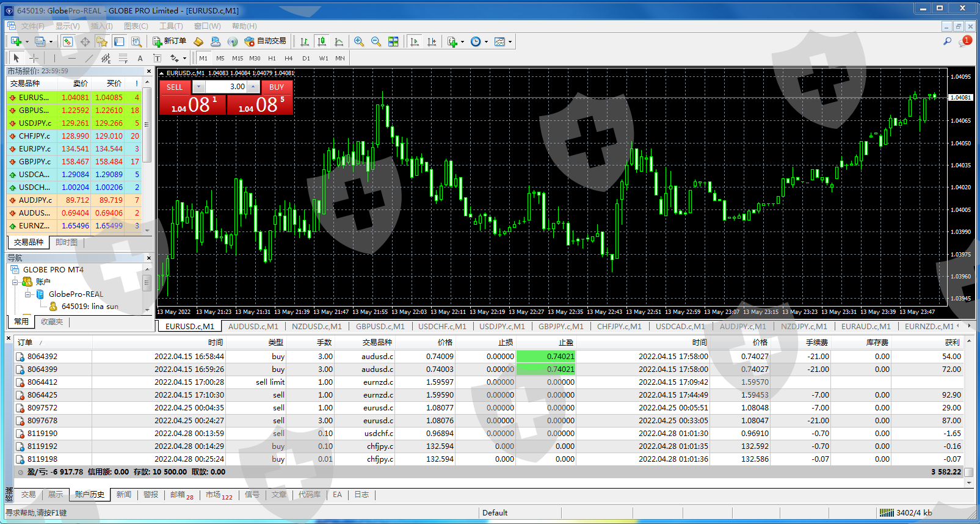Draw a horizontal line tool
The height and width of the screenshot is (524, 980).
pos(72,58)
